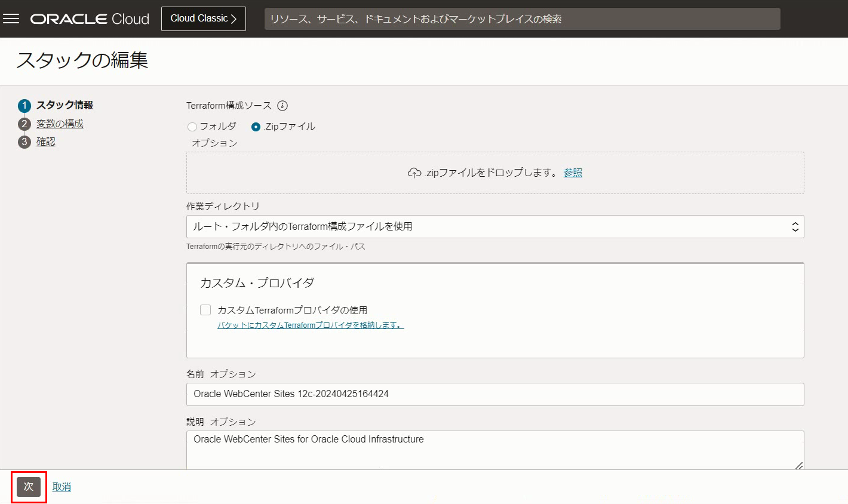Viewport: 848px width, 504px height.
Task: Click the 次 button
Action: (29, 487)
